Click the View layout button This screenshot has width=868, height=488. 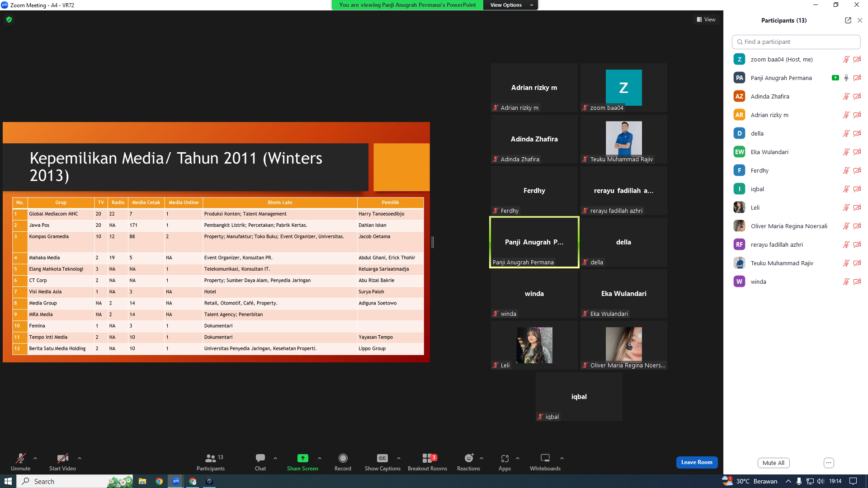coord(706,19)
